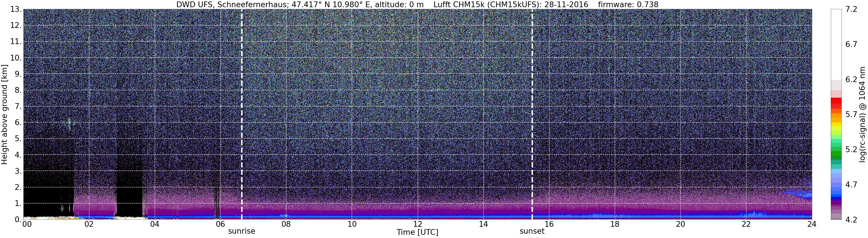
Task: Click the 'Lufft CHM15k (CHM15kUFS): 28-11-2016' text
Action: coord(511,4)
